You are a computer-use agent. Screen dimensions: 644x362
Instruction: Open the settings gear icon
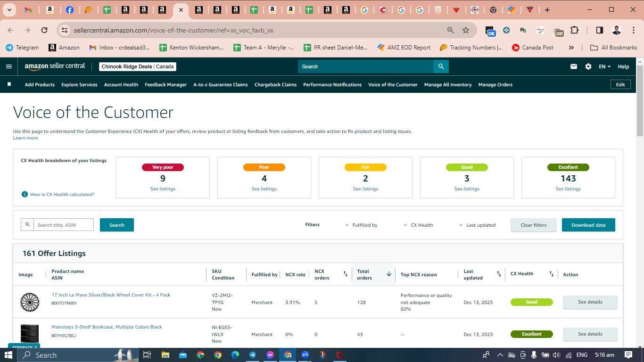(x=588, y=66)
